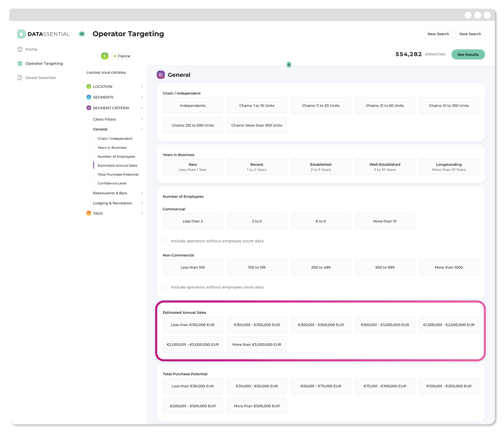Toggle the Independents filter option
Screen dimensions: 504x433
click(193, 106)
